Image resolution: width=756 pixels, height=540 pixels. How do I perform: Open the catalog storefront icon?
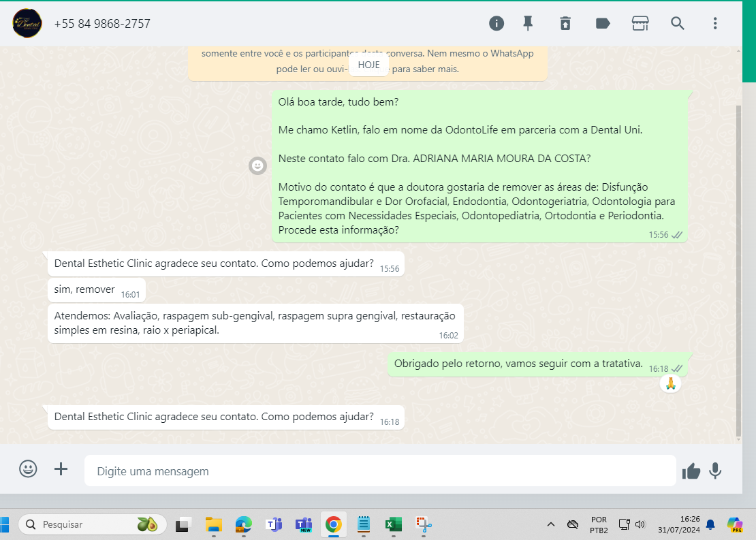pos(640,23)
